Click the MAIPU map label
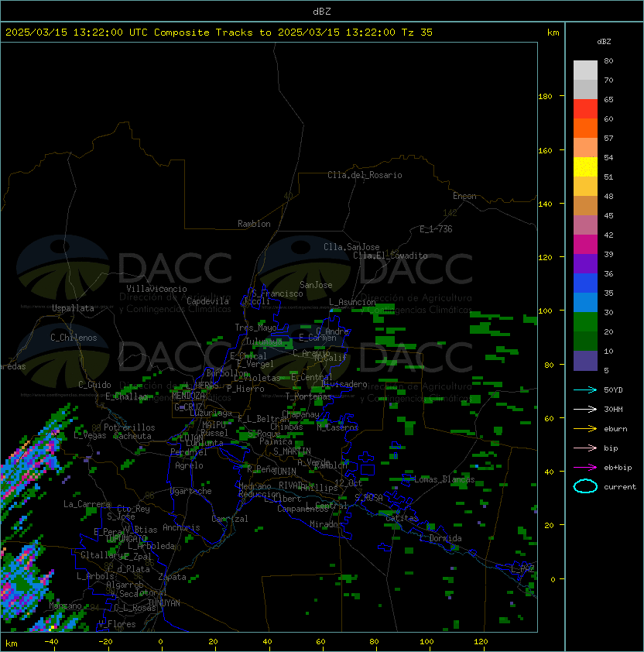This screenshot has height=652, width=644. 214,425
